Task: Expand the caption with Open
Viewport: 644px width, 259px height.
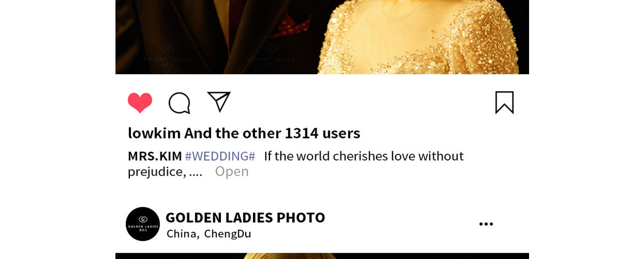Action: click(x=232, y=171)
